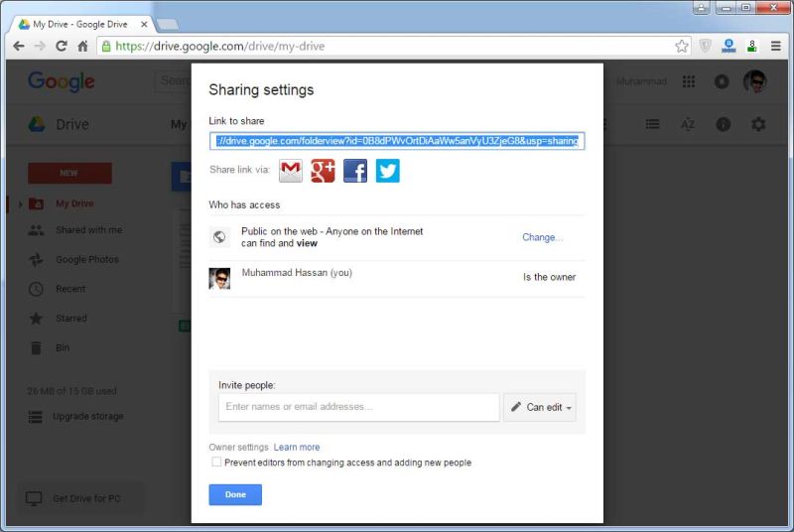Image resolution: width=794 pixels, height=532 pixels.
Task: Open the Can edit permission dropdown
Action: (x=540, y=408)
